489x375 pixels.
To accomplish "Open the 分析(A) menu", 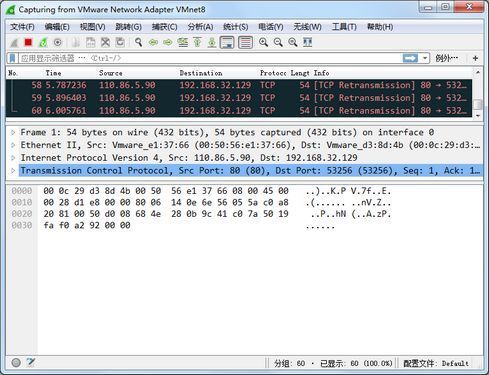I will point(200,27).
